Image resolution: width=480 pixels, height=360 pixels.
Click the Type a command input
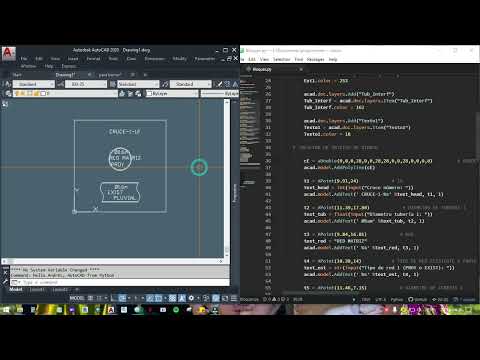pos(120,282)
